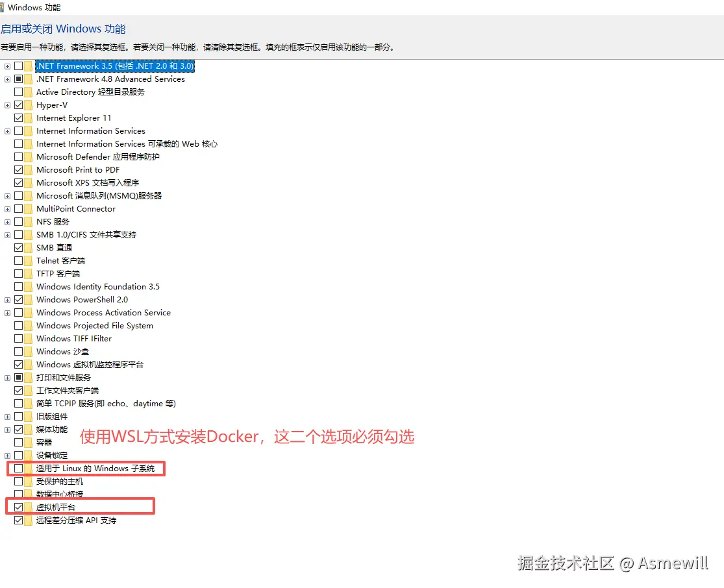Check Microsoft Defender 应用程序防护 checkbox
724x588 pixels.
click(18, 157)
